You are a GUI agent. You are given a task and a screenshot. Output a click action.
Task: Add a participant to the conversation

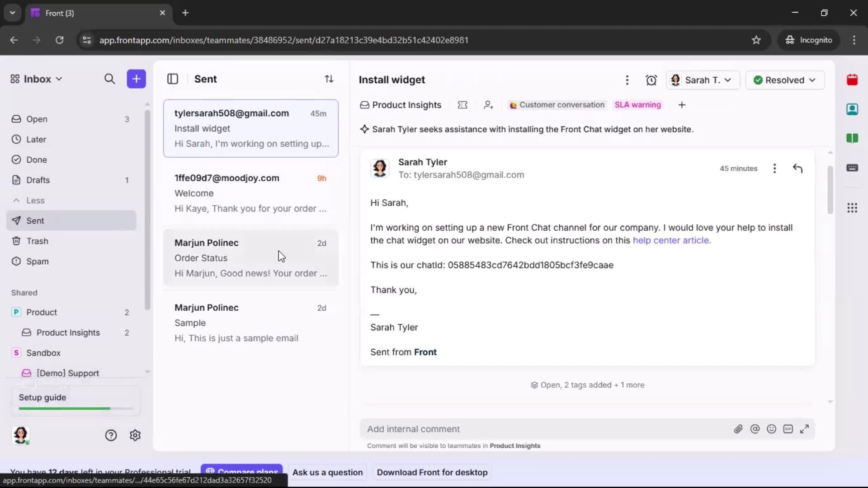tap(488, 105)
